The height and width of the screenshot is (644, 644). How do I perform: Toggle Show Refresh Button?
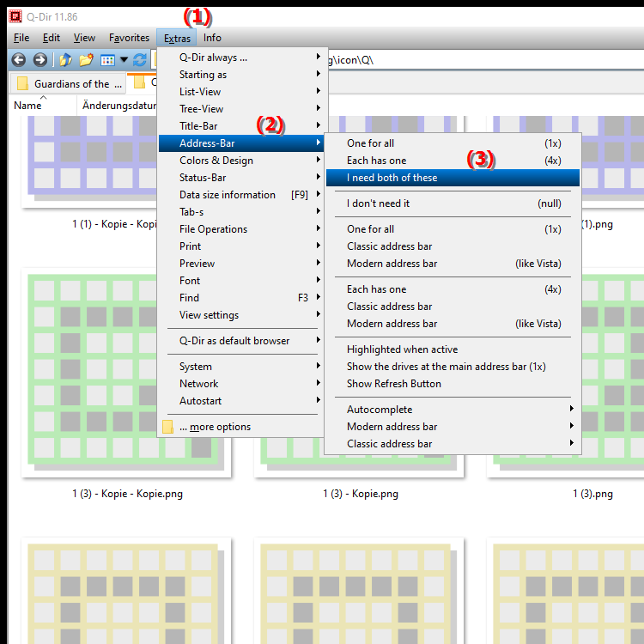pos(453,384)
